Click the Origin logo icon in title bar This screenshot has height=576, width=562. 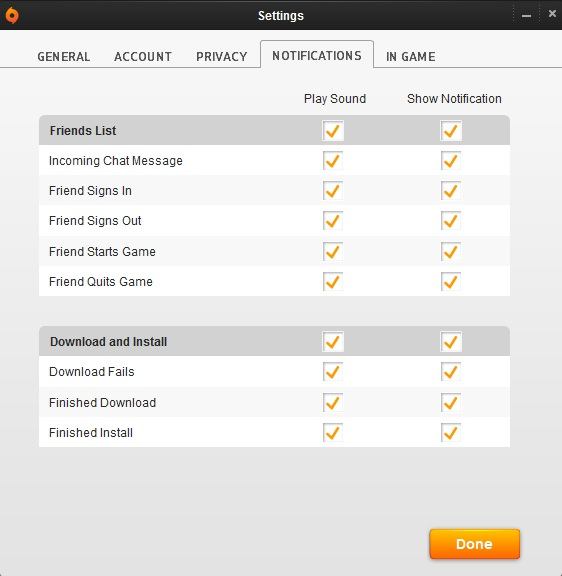[12, 15]
